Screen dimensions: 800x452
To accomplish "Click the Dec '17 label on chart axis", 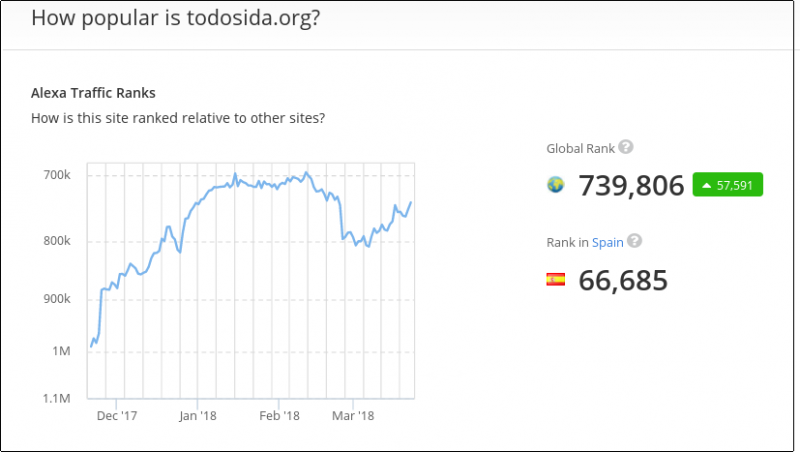I will [x=117, y=415].
